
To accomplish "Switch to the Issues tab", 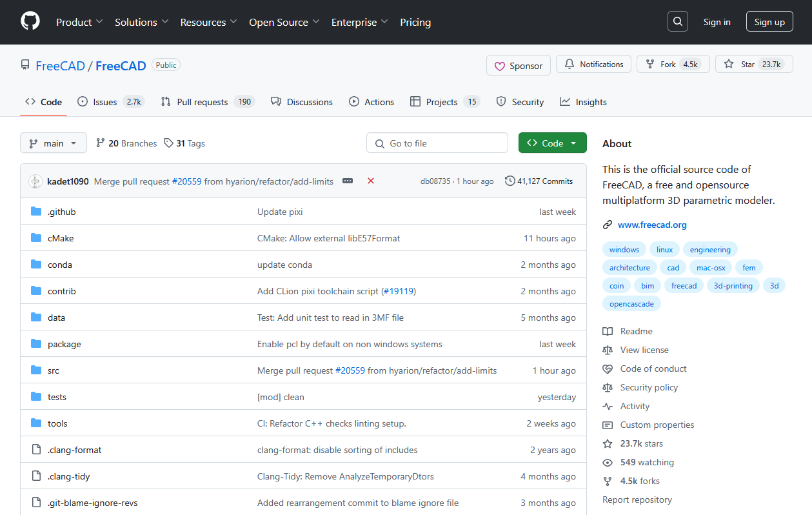I will coord(110,102).
